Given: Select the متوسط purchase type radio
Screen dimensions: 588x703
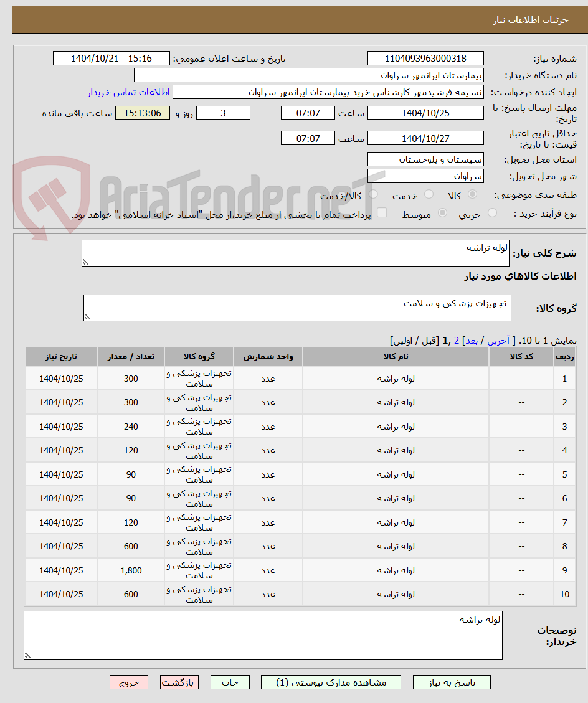Looking at the screenshot, I should 442,214.
